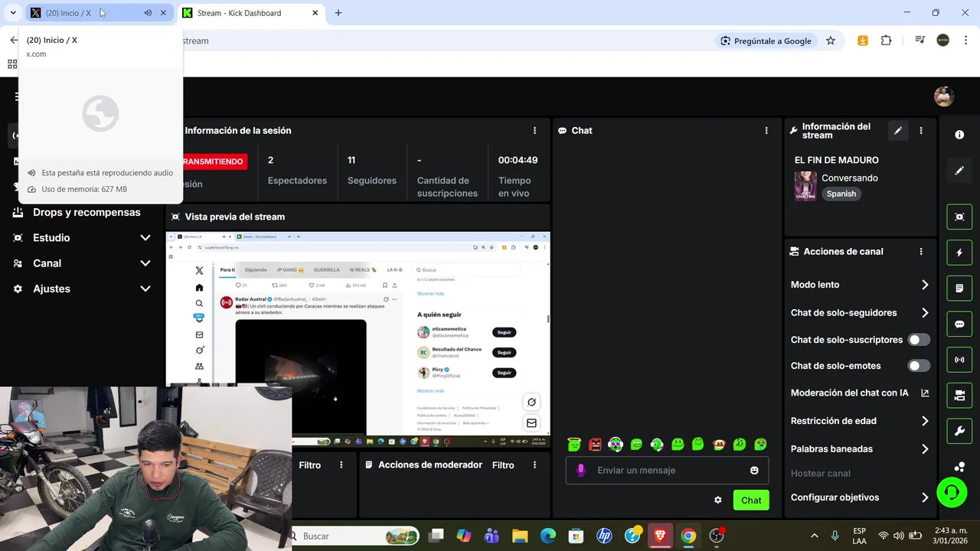The height and width of the screenshot is (551, 980).
Task: Open Task View from the taskbar
Action: (436, 536)
